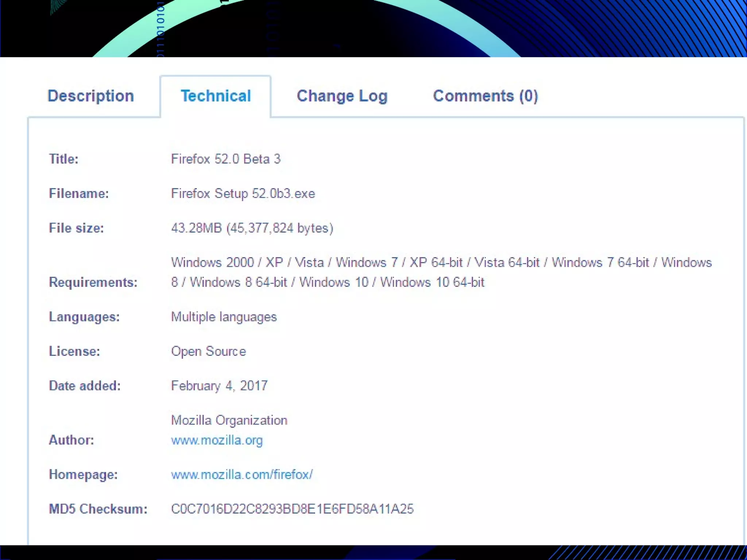Image resolution: width=747 pixels, height=560 pixels.
Task: Click the Firefox Setup 52.0b3.exe filename
Action: pyautogui.click(x=243, y=194)
